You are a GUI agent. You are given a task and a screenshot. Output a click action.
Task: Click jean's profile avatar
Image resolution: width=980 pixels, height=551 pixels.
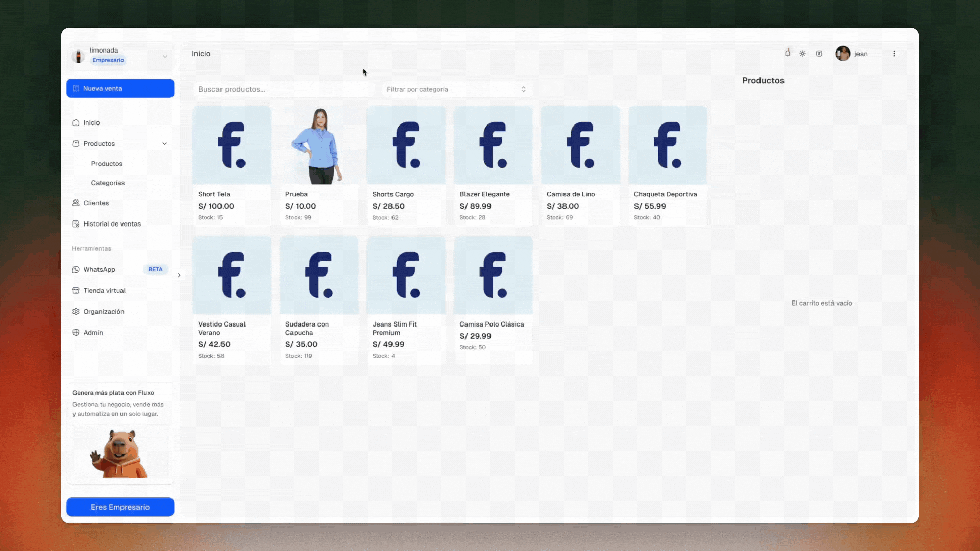coord(843,54)
